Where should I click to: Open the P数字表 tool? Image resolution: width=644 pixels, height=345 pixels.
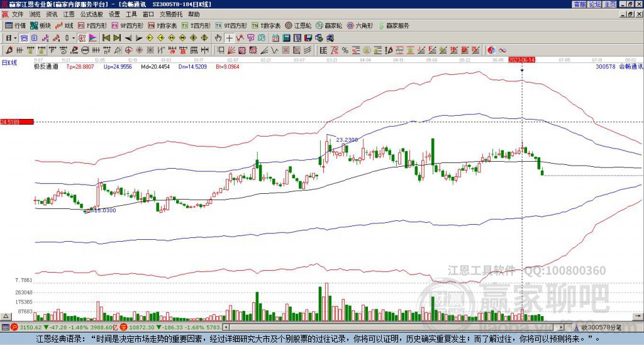tap(162, 25)
